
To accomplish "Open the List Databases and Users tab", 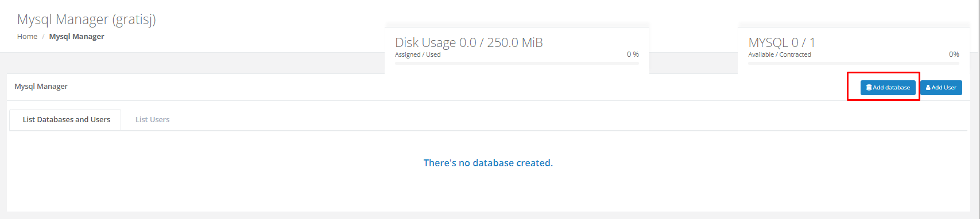I will (66, 120).
